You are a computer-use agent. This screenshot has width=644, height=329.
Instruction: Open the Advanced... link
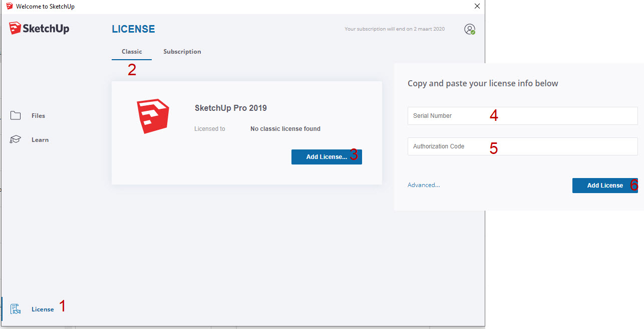click(x=424, y=185)
